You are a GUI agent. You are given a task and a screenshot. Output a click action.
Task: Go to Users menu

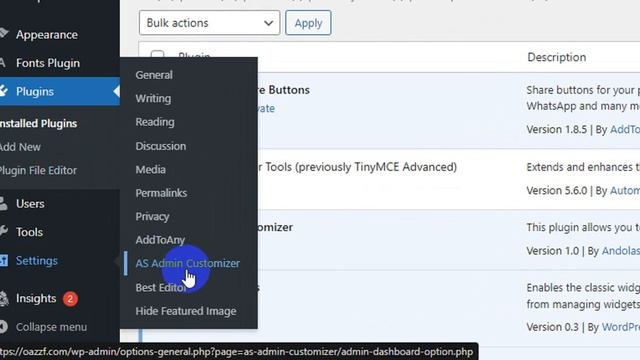pos(30,204)
